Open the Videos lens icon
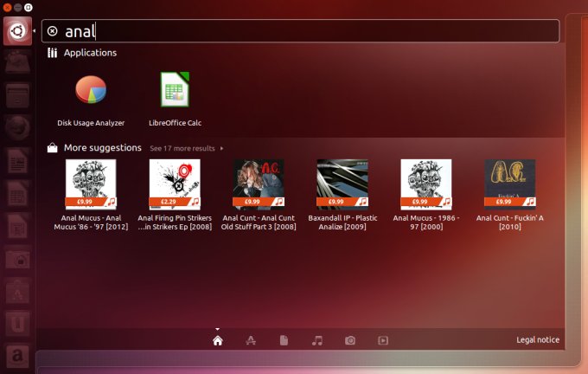 click(382, 340)
